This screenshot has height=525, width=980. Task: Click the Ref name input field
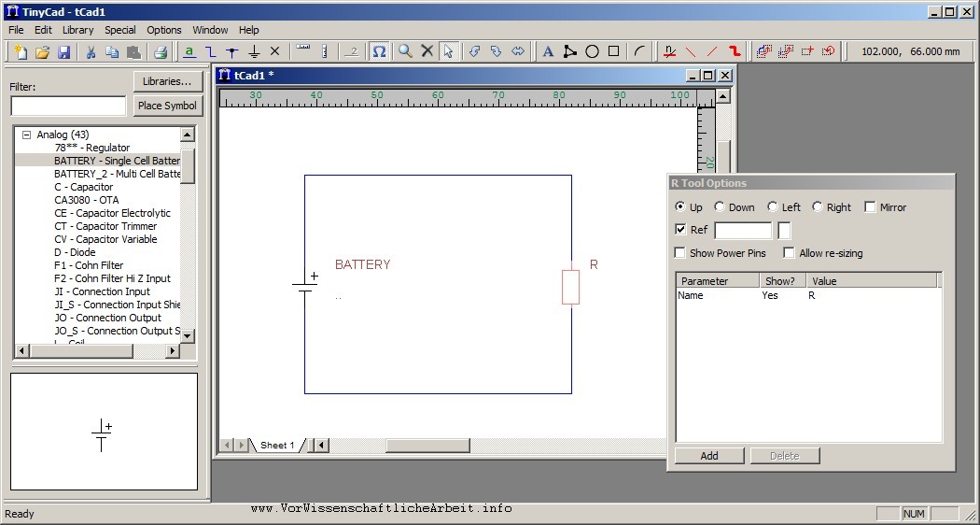pos(743,231)
